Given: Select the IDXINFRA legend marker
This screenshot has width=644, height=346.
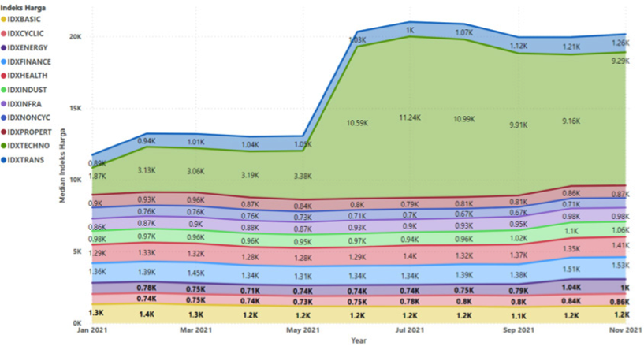Looking at the screenshot, I should [6, 104].
